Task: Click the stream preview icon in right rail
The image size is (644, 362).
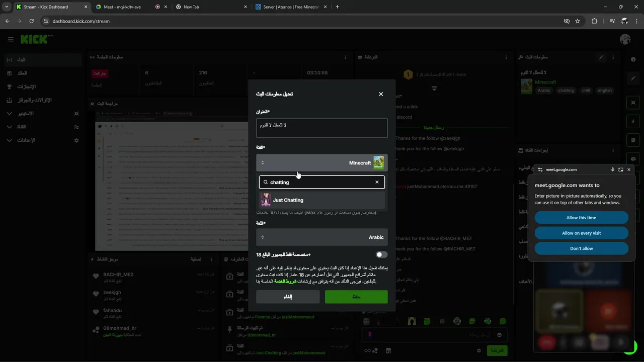Action: (633, 103)
